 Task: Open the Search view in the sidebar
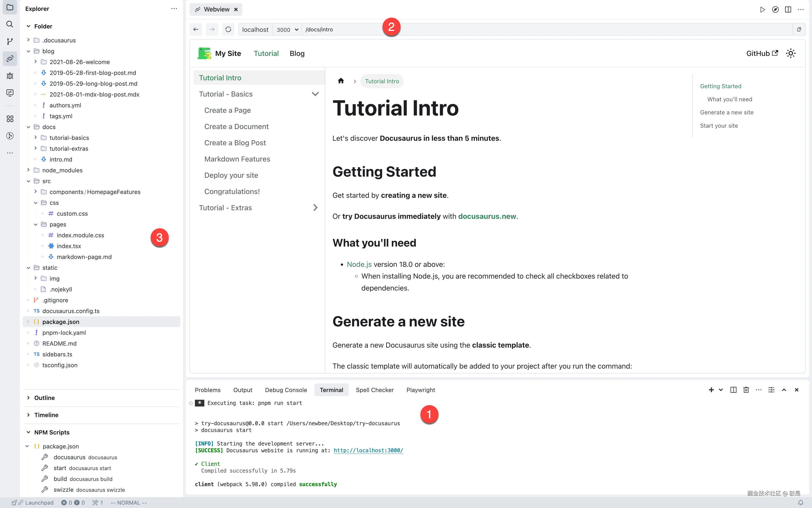10,24
